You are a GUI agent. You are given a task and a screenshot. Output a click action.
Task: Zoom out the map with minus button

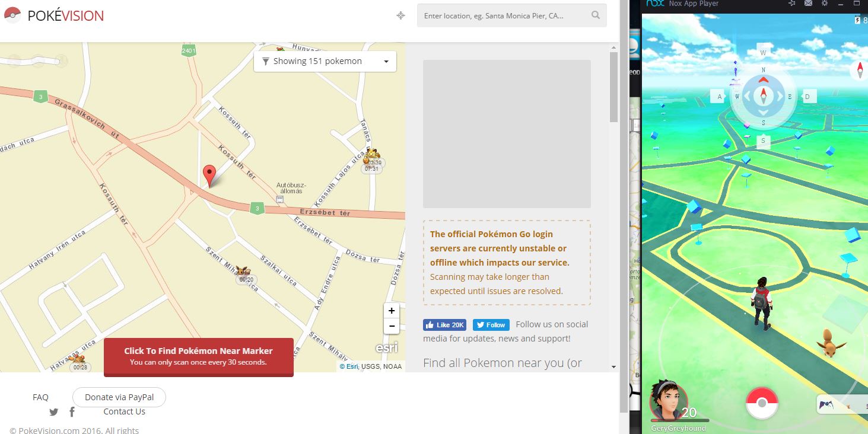(391, 326)
